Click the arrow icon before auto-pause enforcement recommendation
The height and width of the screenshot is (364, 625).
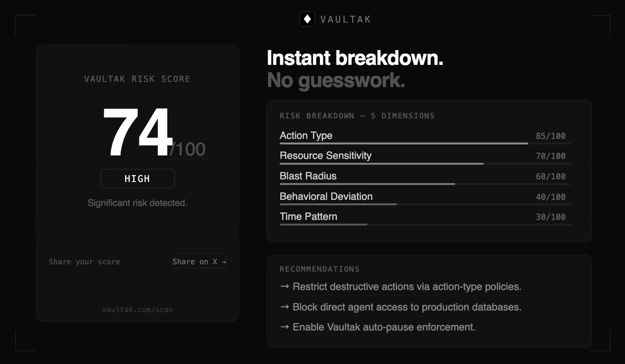285,327
